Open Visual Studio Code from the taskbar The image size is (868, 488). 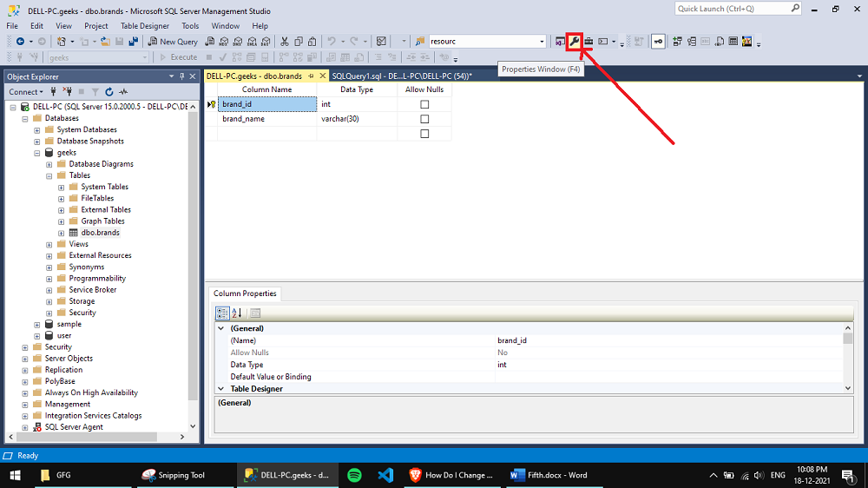(x=385, y=475)
